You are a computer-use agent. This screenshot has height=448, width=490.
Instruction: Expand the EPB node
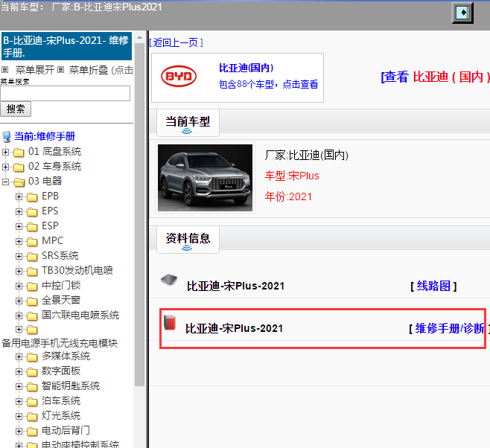coord(19,196)
